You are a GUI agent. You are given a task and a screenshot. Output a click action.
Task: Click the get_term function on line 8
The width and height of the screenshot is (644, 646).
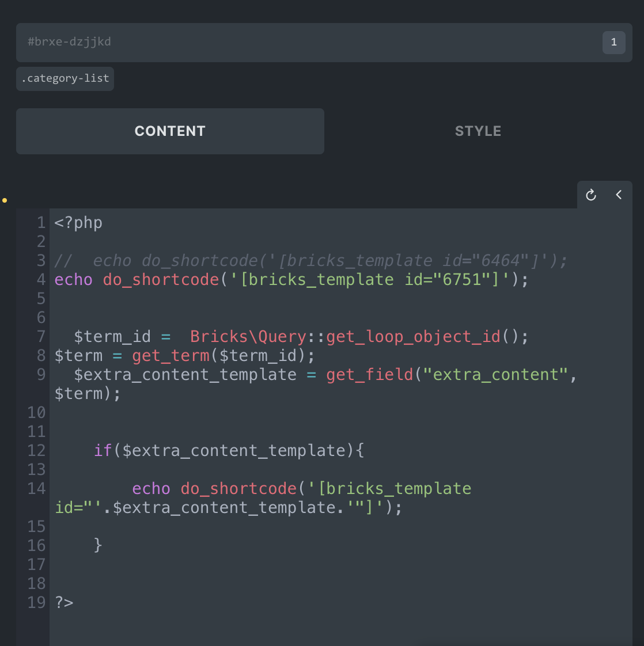[170, 355]
